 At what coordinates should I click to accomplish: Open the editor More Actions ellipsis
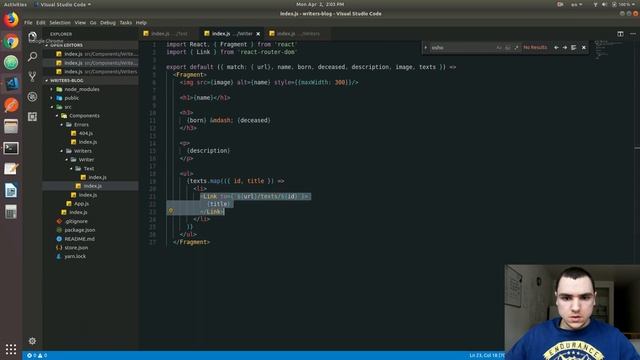tap(633, 34)
